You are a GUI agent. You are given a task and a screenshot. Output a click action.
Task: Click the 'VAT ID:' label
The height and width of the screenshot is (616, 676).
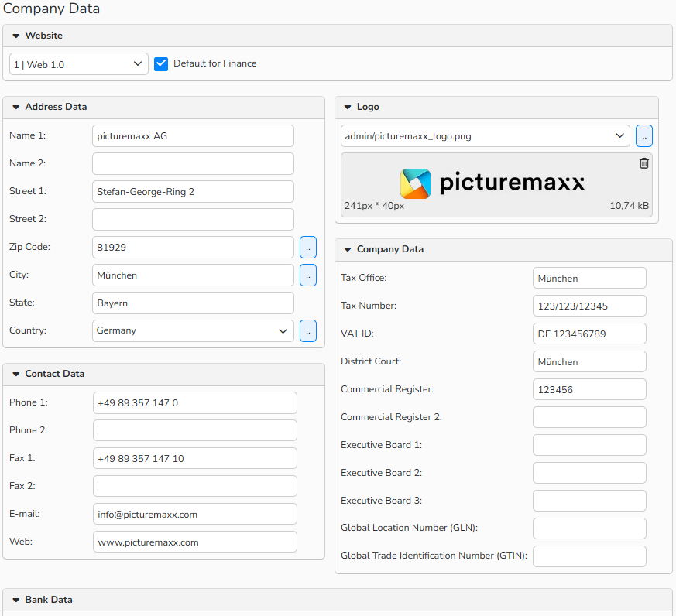click(357, 334)
